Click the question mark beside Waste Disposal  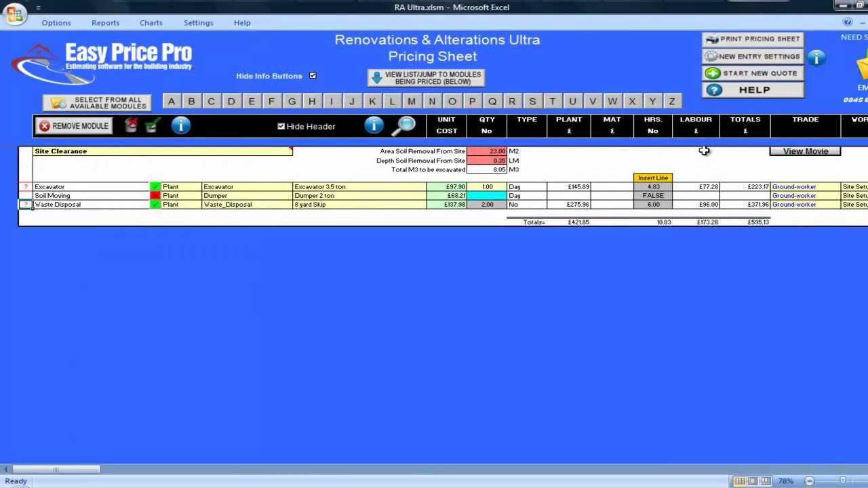coord(26,204)
